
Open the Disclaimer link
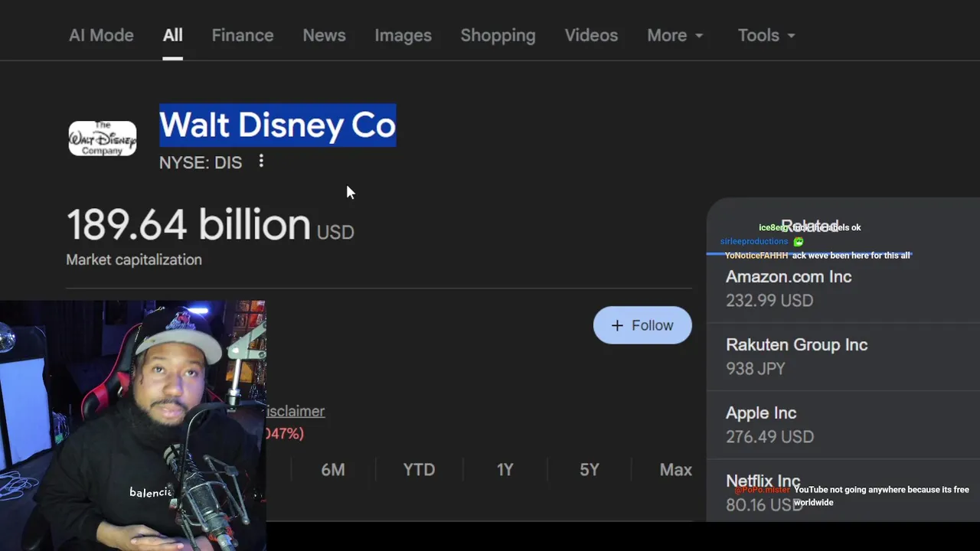coord(296,411)
